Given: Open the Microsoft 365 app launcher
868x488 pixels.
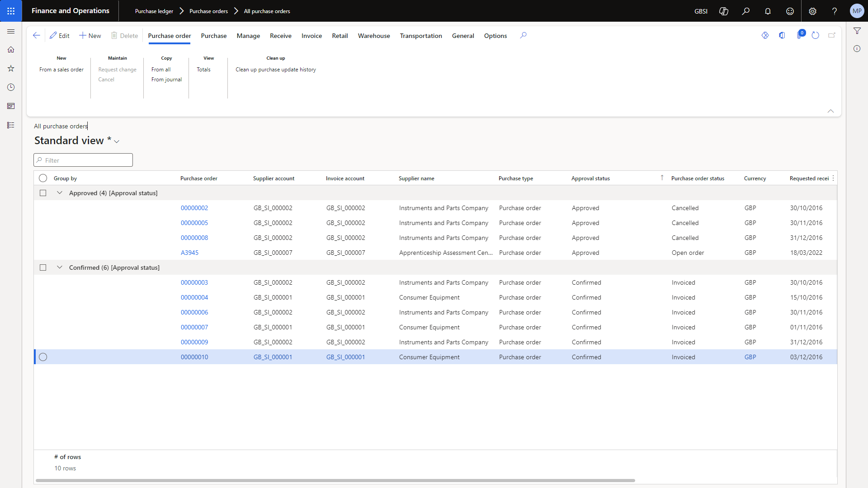Looking at the screenshot, I should 11,11.
